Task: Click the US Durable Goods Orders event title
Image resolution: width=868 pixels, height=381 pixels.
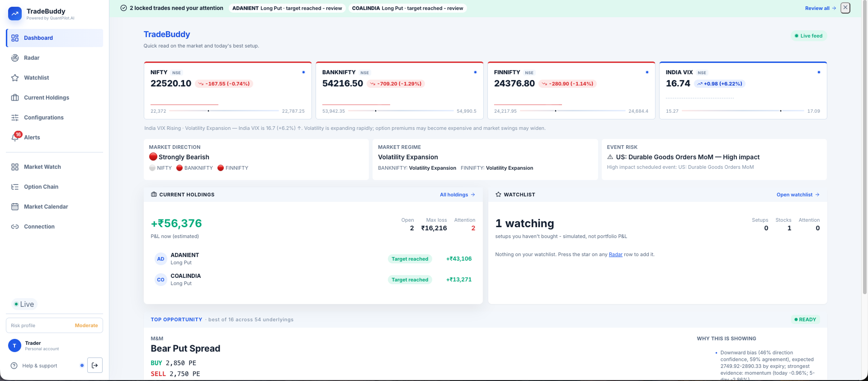Action: pos(688,157)
